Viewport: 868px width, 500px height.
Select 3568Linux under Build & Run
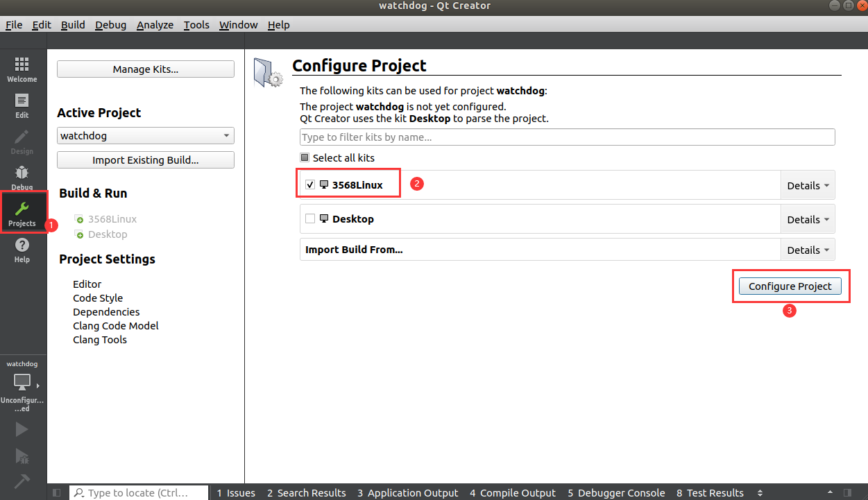coord(112,219)
